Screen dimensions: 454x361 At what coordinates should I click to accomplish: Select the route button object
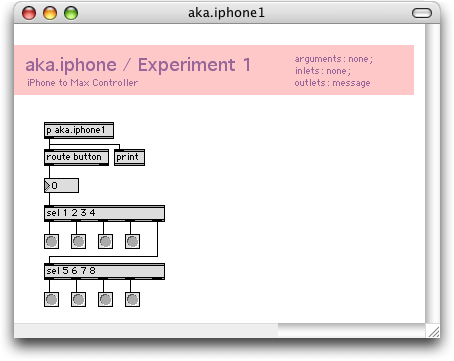coord(77,157)
